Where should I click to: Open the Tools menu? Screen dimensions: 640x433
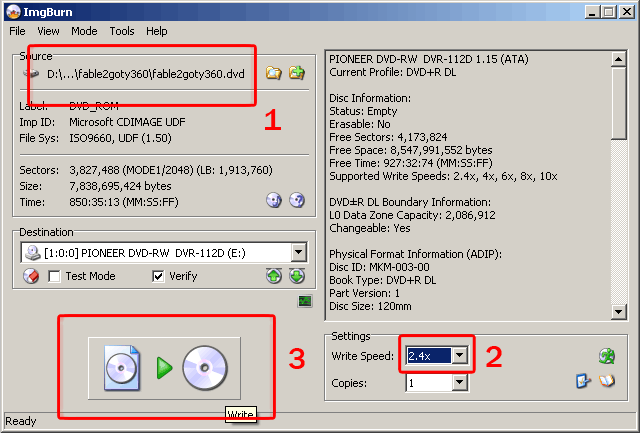[x=122, y=31]
